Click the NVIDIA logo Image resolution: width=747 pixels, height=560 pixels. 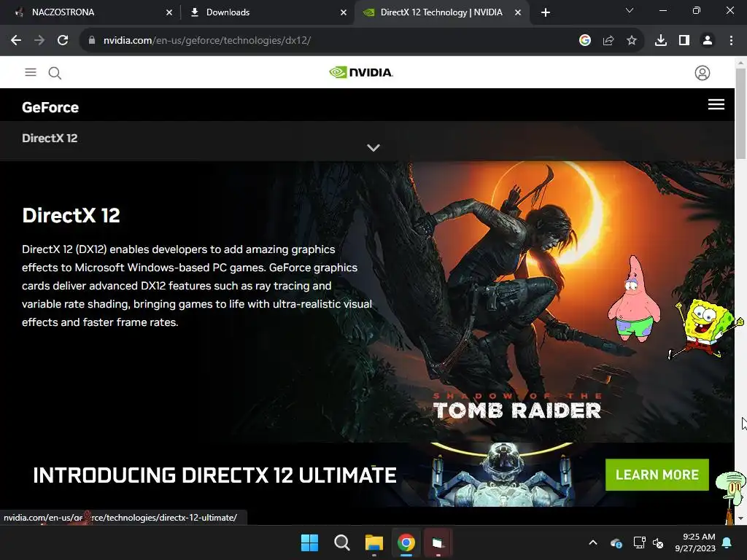point(360,72)
